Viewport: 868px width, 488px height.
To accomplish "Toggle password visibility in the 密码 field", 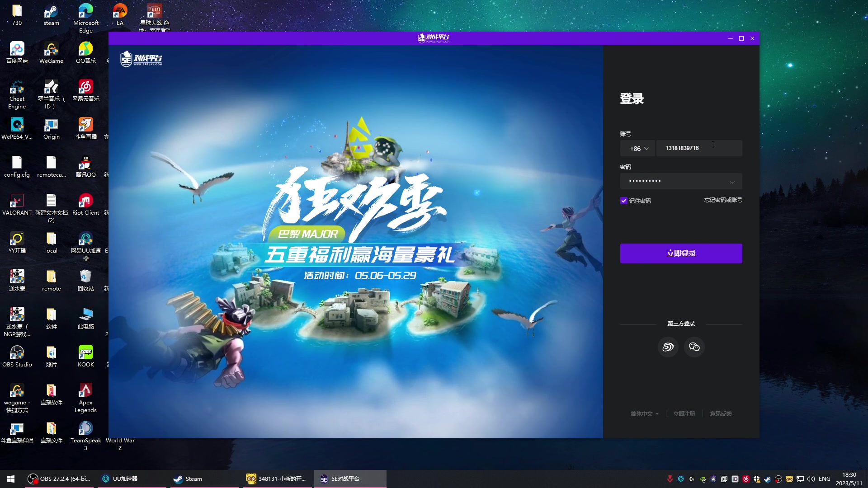I will click(733, 181).
